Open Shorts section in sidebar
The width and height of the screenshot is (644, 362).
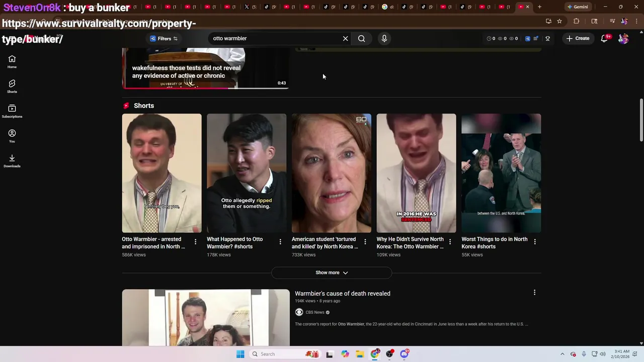coord(12,86)
